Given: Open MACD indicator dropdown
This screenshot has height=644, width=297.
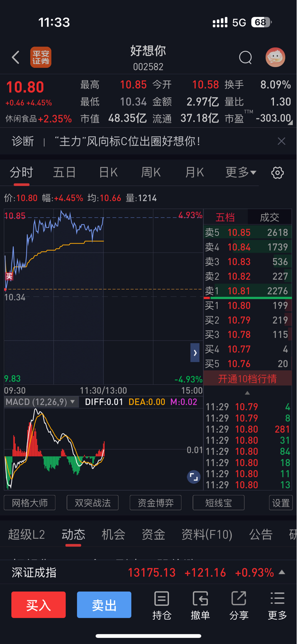Looking at the screenshot, I should pyautogui.click(x=41, y=402).
